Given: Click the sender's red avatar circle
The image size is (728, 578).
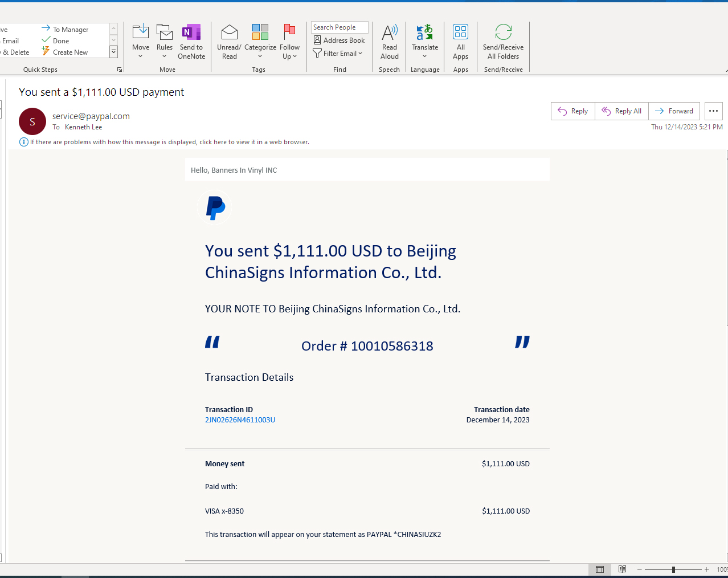Looking at the screenshot, I should point(32,121).
